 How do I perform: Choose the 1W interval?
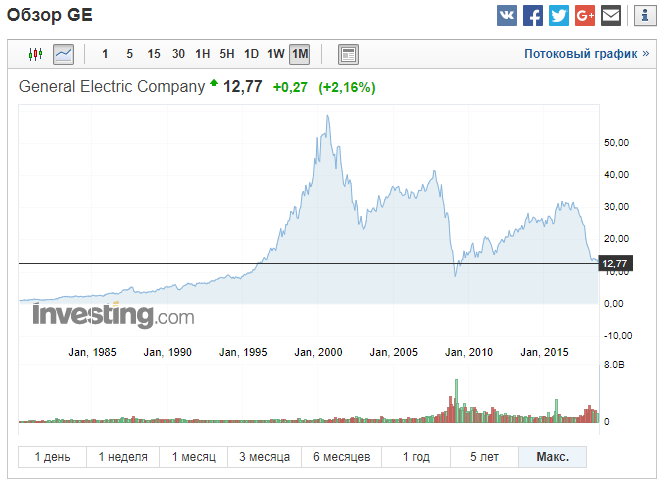click(276, 54)
